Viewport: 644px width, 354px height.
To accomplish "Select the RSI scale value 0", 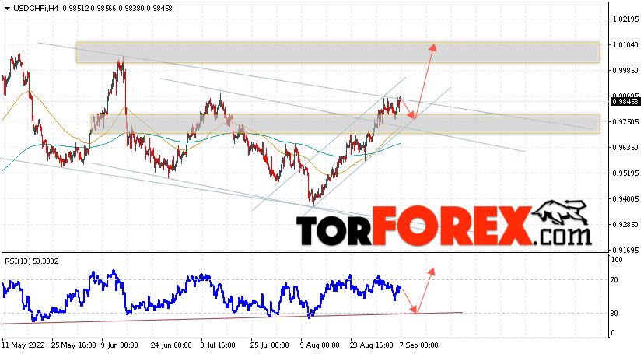I will coord(613,333).
